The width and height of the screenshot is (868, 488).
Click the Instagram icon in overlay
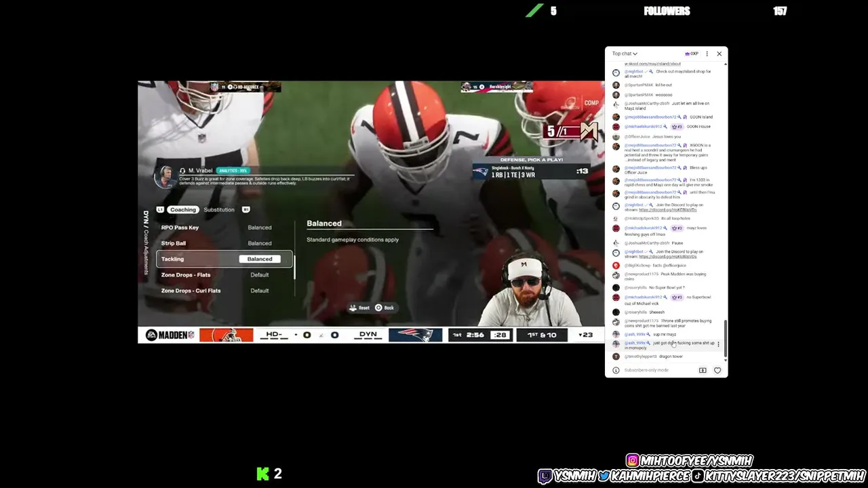tap(633, 461)
